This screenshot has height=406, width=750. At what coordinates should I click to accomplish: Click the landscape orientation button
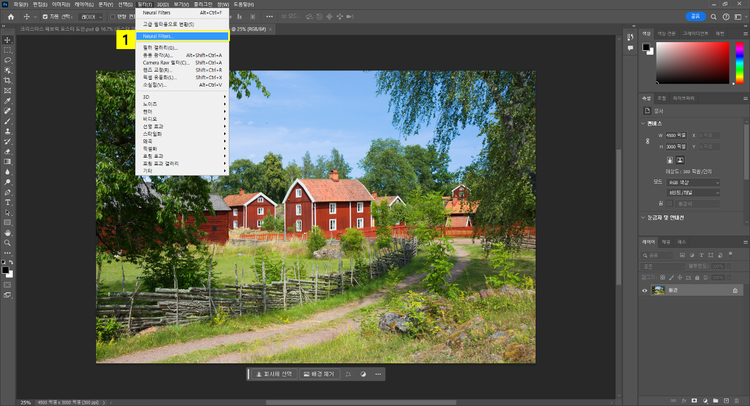[x=680, y=160]
